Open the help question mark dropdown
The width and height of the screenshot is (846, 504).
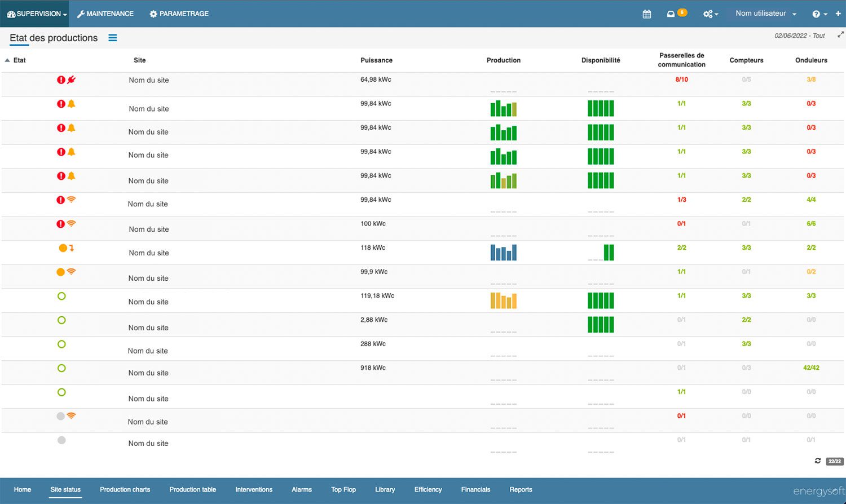click(x=819, y=14)
